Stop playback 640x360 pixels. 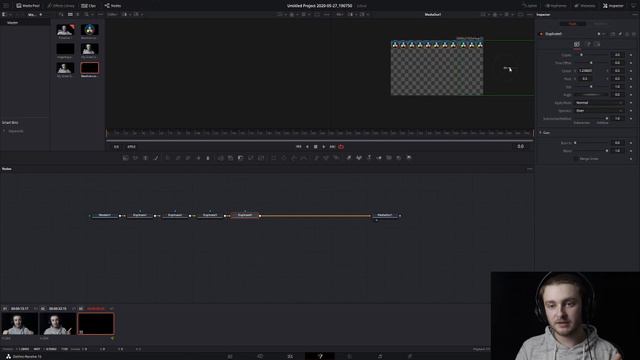tap(316, 147)
